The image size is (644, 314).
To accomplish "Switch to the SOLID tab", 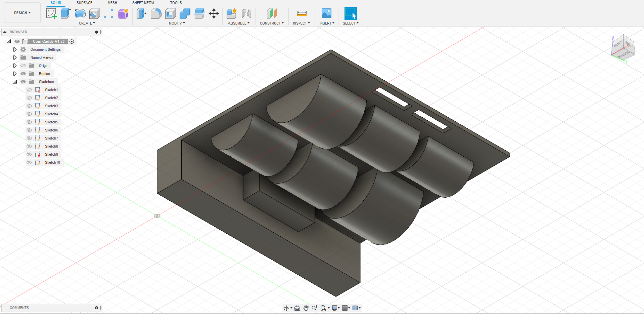I will (x=56, y=3).
